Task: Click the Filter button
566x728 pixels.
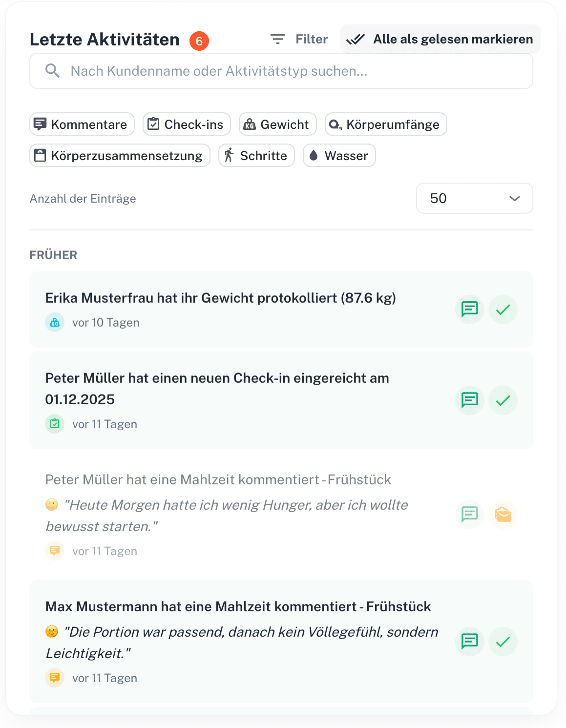Action: point(299,39)
